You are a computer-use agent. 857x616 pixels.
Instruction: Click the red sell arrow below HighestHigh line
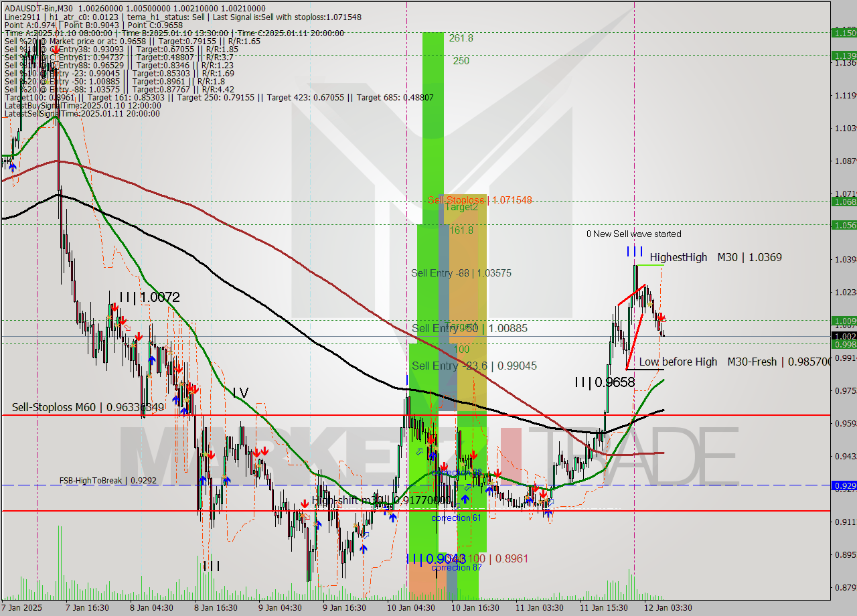661,317
